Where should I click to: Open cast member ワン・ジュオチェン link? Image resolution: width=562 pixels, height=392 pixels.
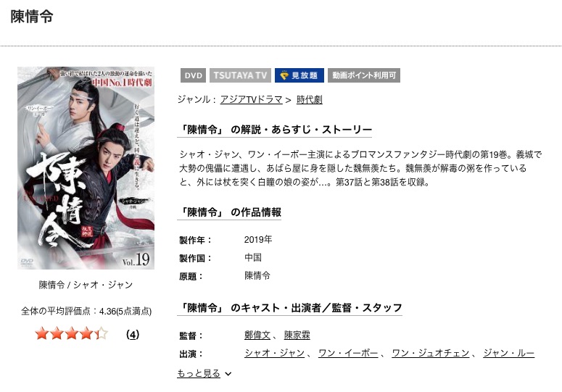point(431,354)
